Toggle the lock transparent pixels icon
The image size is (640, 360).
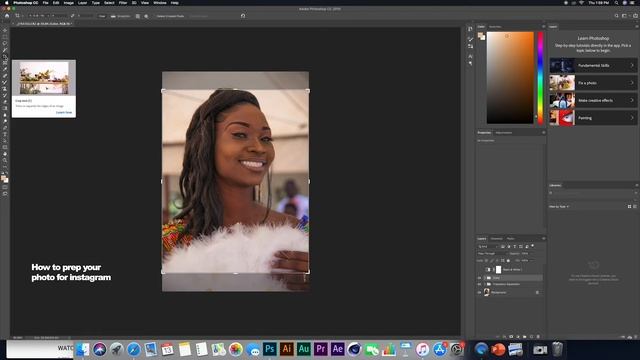click(486, 260)
